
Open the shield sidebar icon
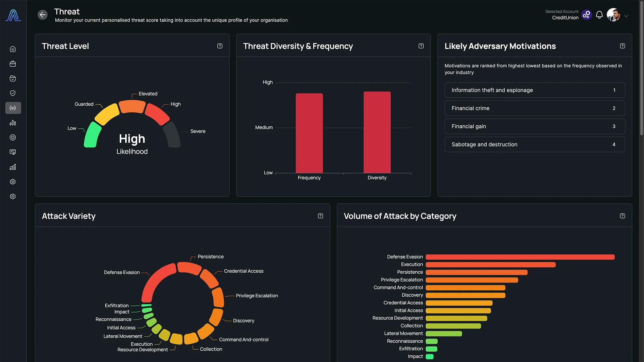pos(13,93)
